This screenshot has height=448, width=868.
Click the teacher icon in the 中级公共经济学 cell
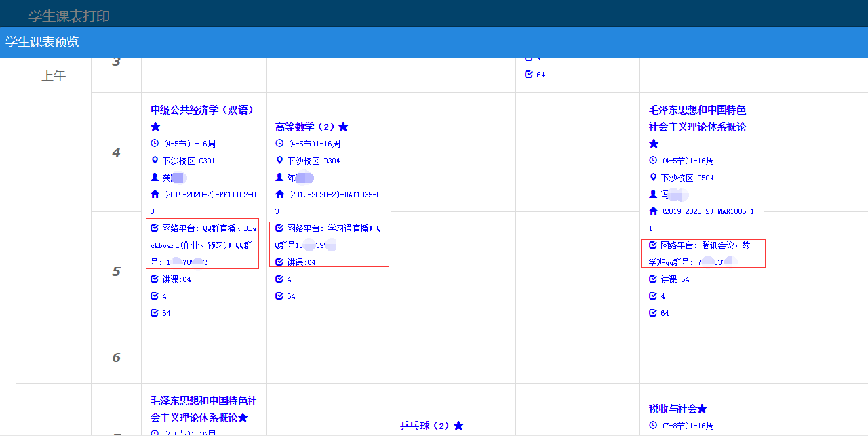pyautogui.click(x=155, y=178)
